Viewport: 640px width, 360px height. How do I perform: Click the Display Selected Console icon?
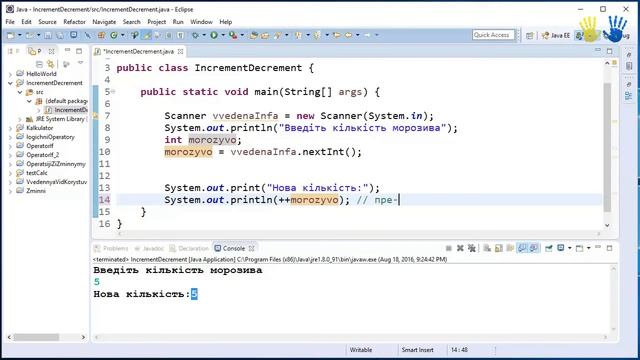pyautogui.click(x=561, y=248)
